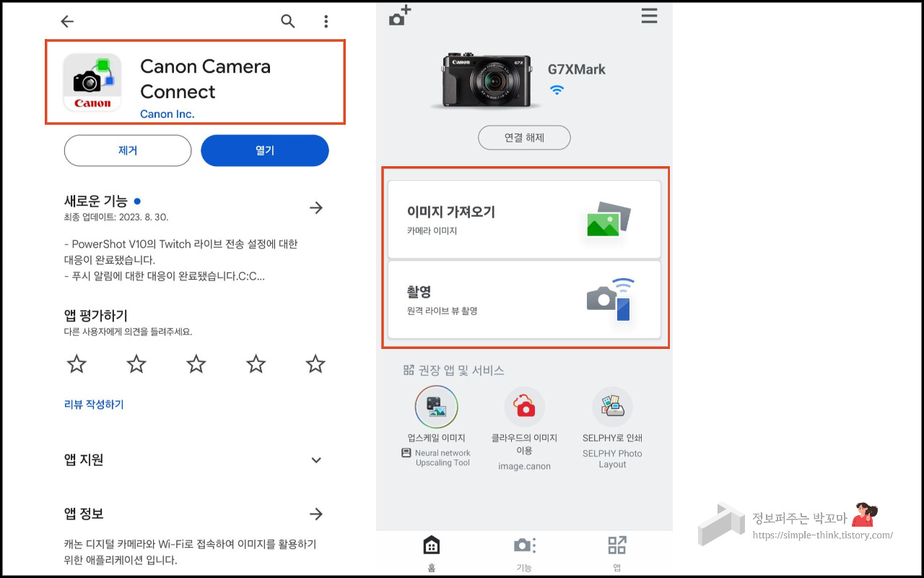Switch to the 홈 tab
Viewport: 924px width, 578px height.
[x=431, y=552]
